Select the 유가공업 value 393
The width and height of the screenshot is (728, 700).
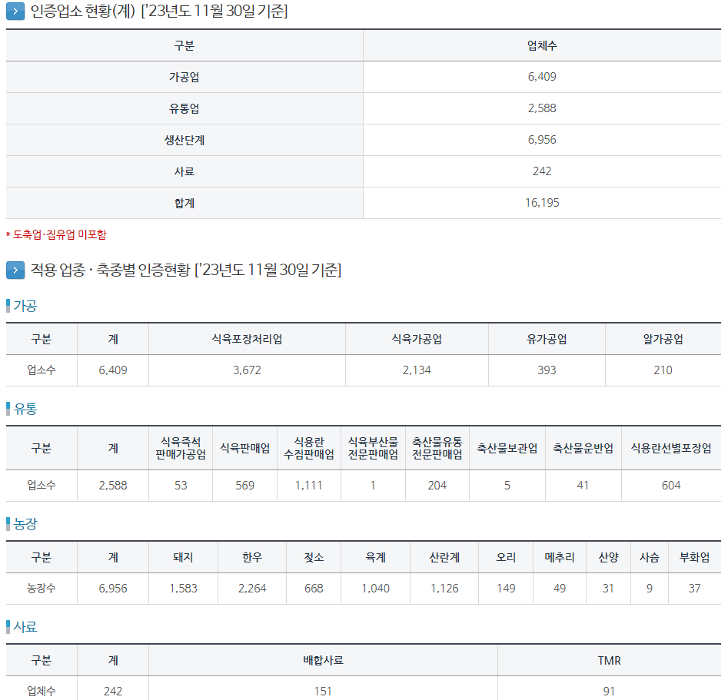click(x=547, y=370)
